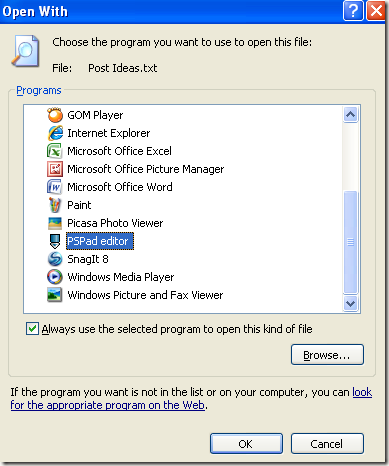Choose the SnagIt 8 icon
The height and width of the screenshot is (466, 389).
tap(55, 259)
